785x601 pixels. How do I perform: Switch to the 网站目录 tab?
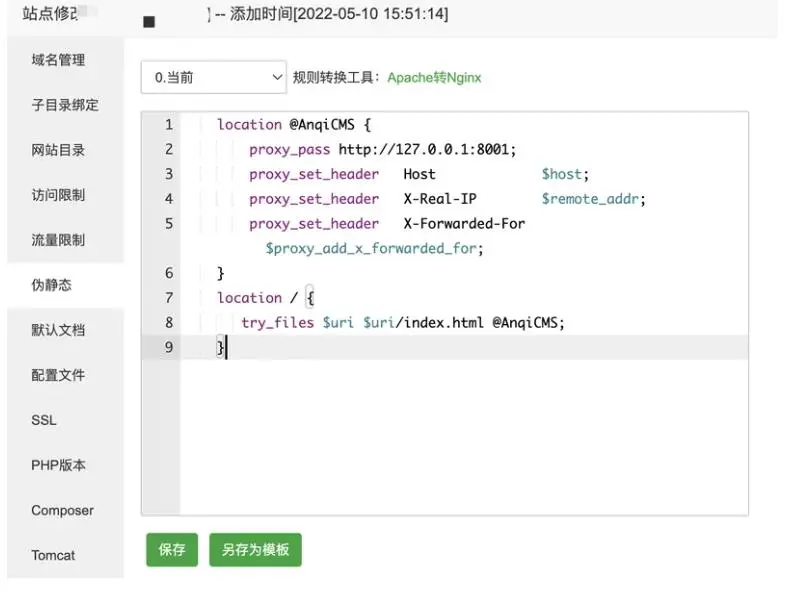coord(58,150)
